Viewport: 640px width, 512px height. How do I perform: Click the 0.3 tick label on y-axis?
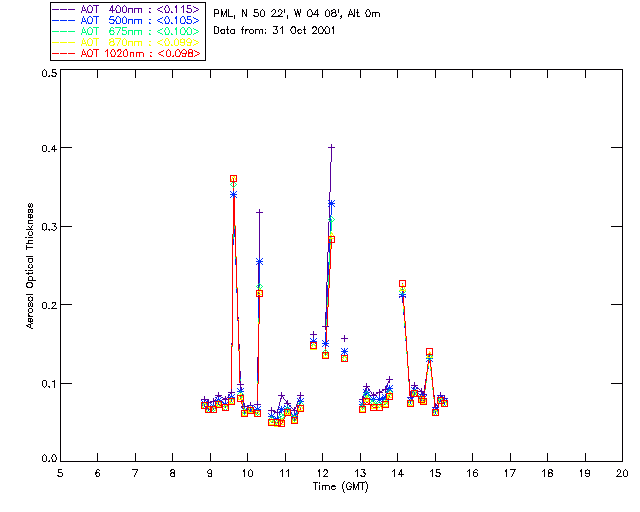48,228
